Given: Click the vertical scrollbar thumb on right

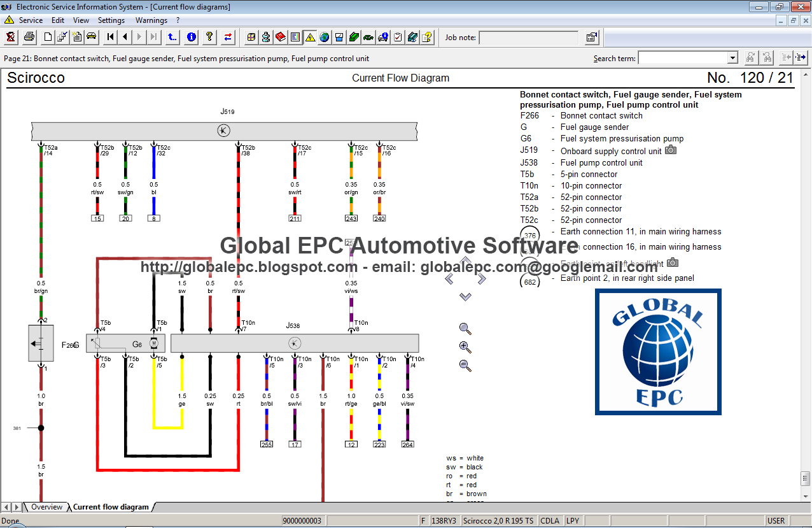Looking at the screenshot, I should pos(805,478).
